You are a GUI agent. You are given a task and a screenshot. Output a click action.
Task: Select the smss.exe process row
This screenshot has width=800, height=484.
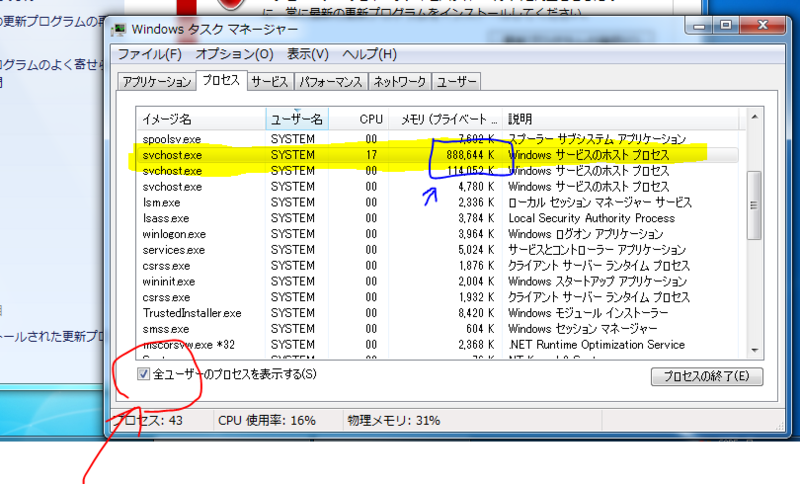[437, 328]
